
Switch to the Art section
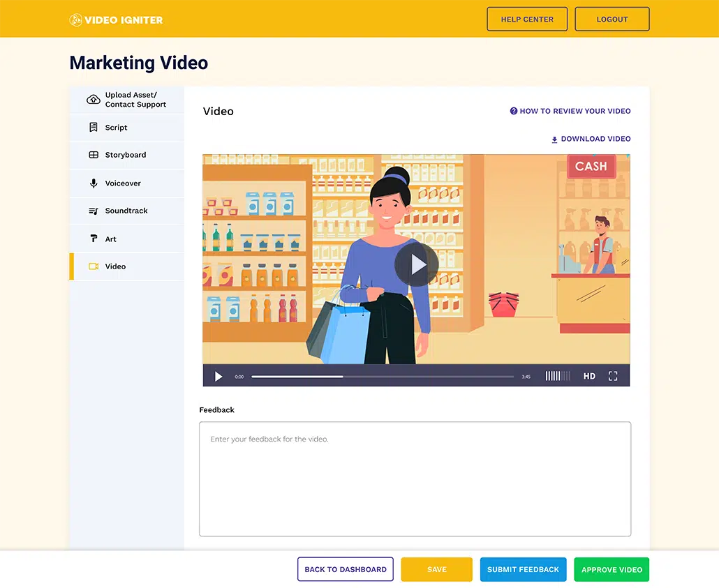tap(110, 239)
